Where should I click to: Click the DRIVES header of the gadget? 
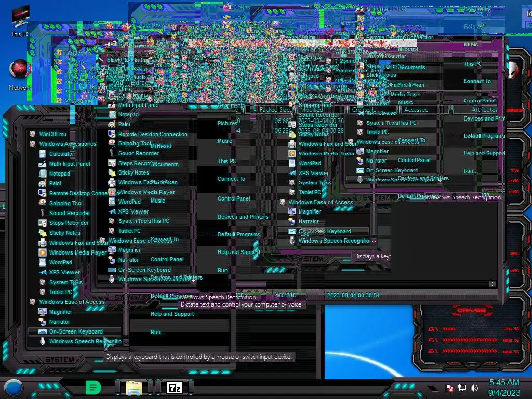point(471,310)
